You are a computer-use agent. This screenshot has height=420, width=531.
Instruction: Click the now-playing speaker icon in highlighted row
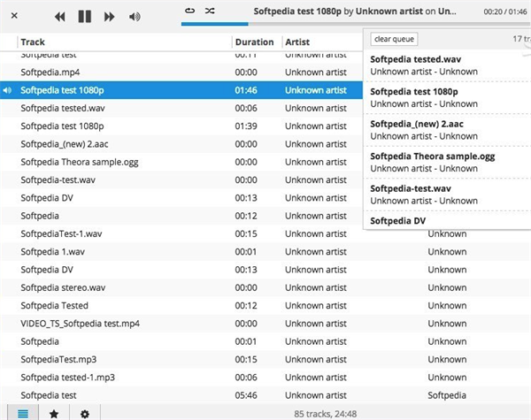(x=7, y=90)
